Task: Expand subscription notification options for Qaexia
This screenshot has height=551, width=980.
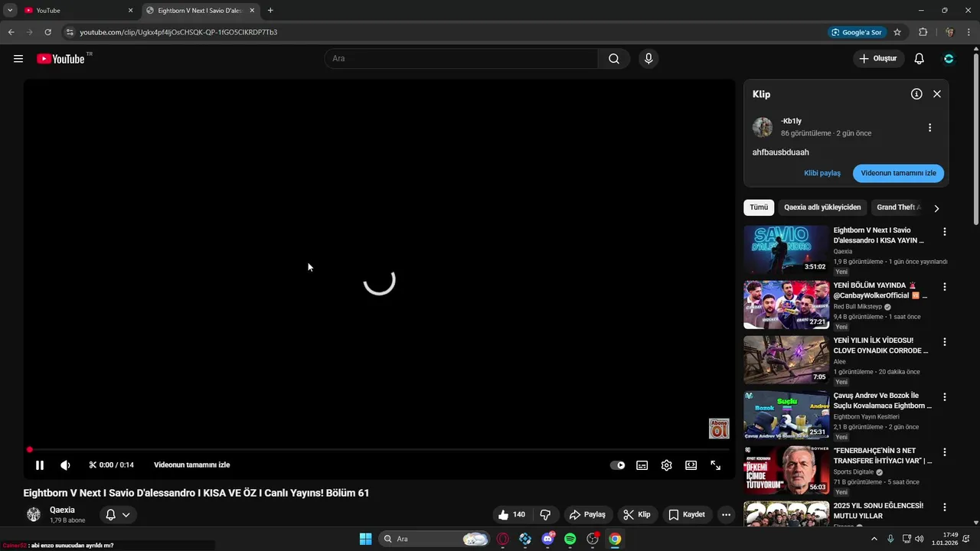Action: (118, 515)
